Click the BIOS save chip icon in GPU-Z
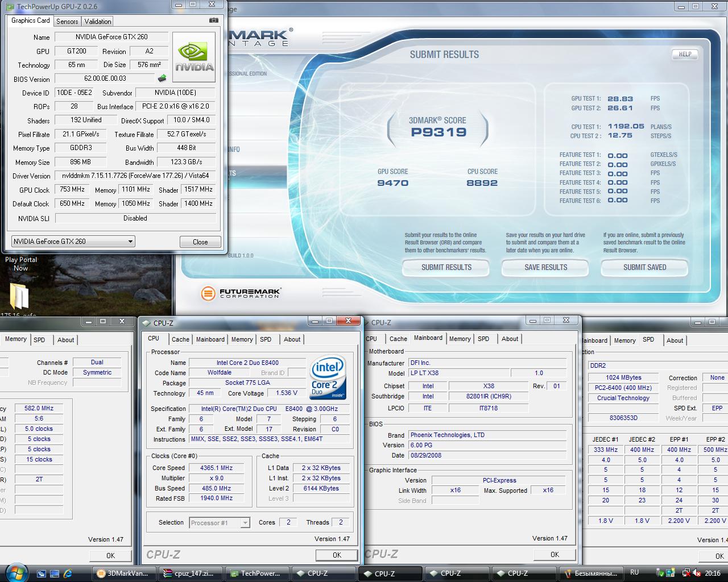The image size is (728, 582). click(162, 78)
